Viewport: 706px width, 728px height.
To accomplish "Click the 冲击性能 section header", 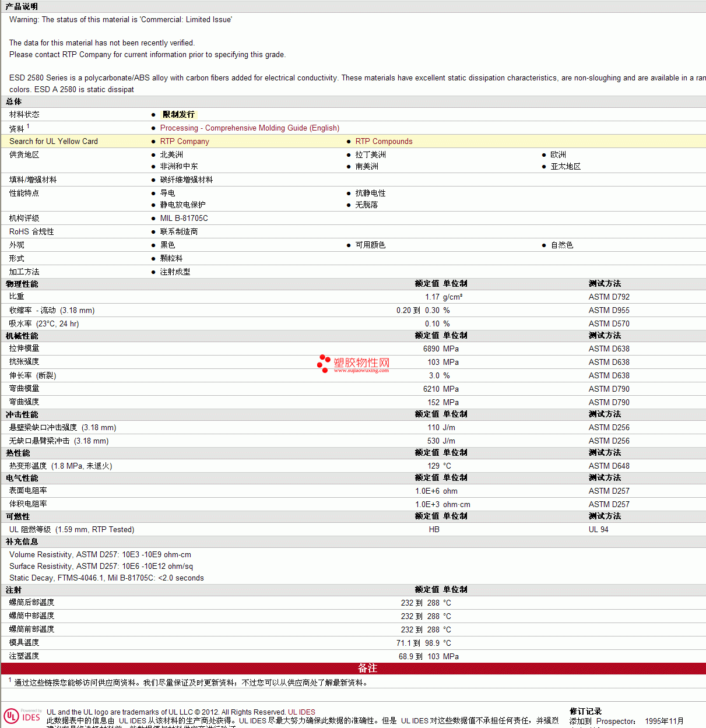I will [22, 415].
